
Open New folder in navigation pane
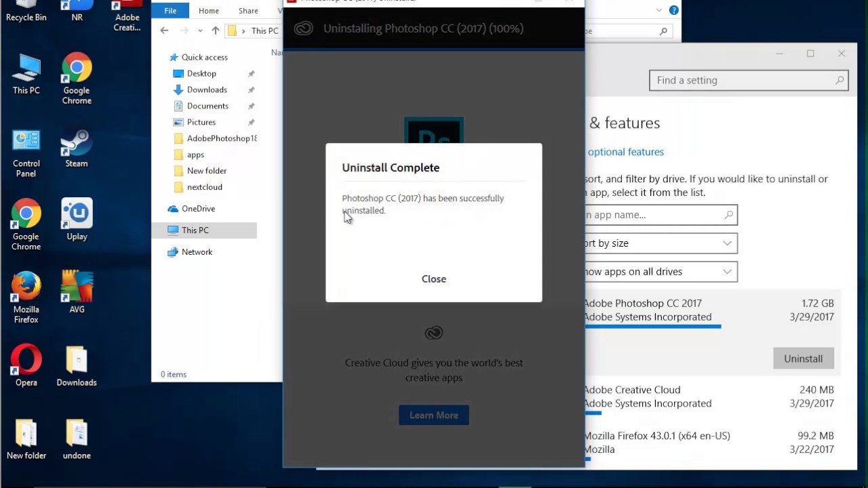pyautogui.click(x=207, y=171)
